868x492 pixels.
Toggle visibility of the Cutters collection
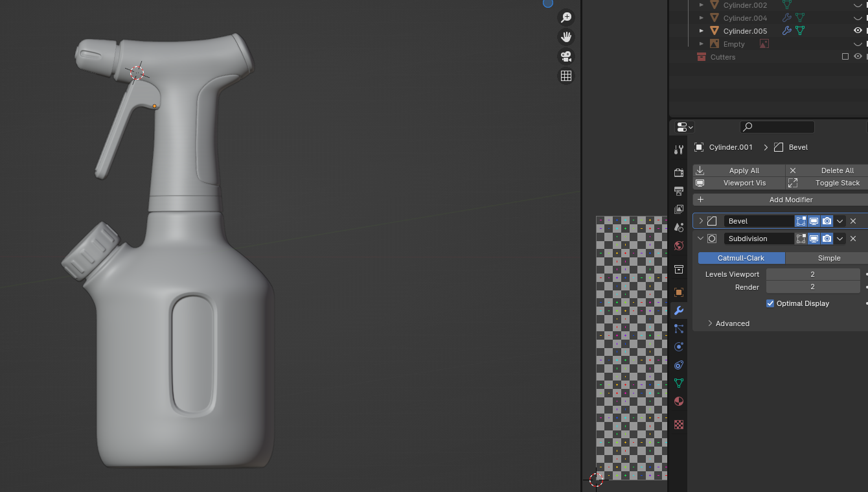click(858, 57)
